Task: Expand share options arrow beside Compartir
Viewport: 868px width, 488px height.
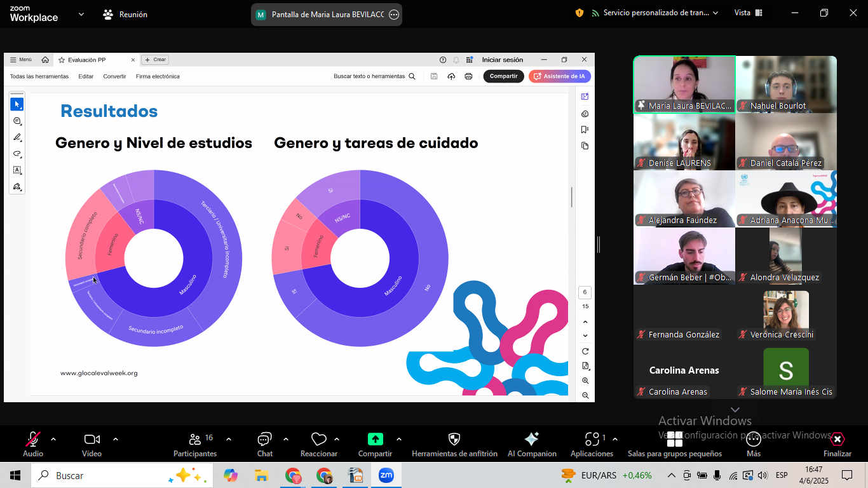Action: tap(399, 439)
